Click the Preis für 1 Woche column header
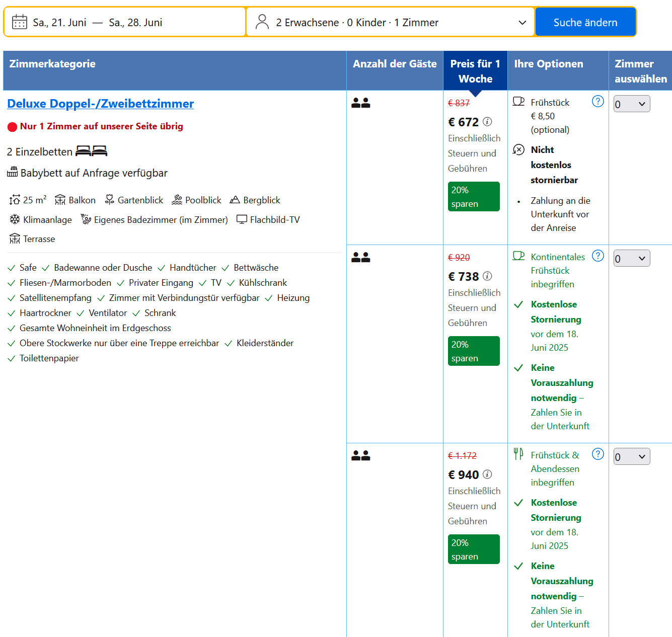The height and width of the screenshot is (637, 672). click(475, 71)
